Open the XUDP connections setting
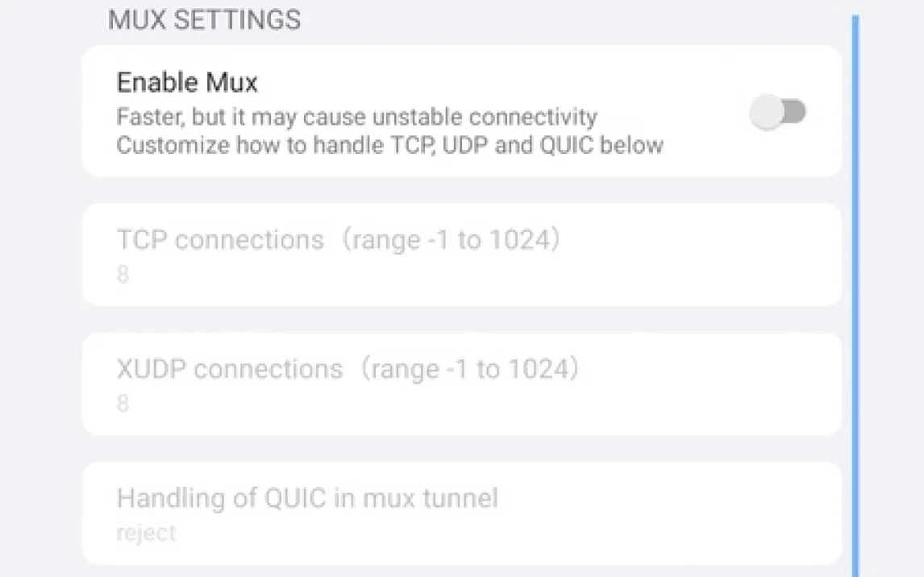 coord(461,384)
